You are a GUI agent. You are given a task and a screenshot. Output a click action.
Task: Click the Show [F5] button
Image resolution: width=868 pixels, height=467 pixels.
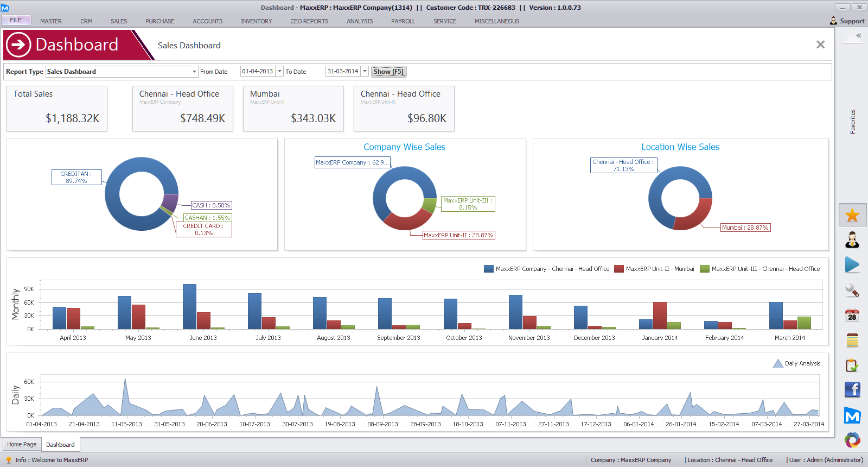[388, 72]
